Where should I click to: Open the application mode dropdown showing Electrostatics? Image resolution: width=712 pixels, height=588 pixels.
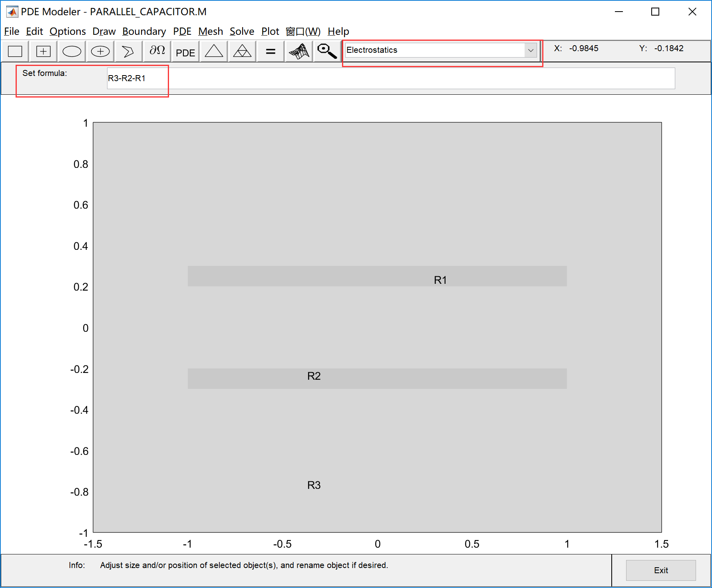[531, 50]
